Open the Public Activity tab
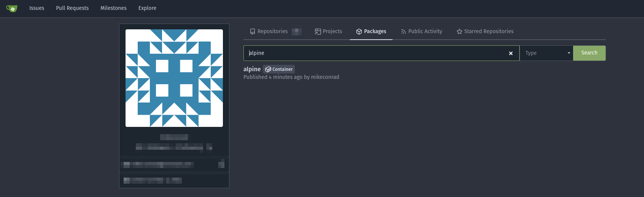Viewport: 644px width, 197px height. (x=421, y=32)
